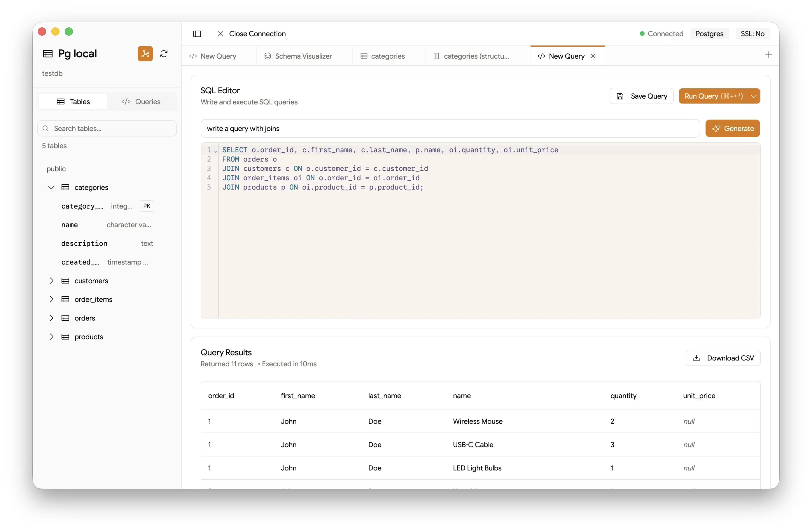Click the orange schema visualizer icon button
Image resolution: width=812 pixels, height=532 pixels.
(145, 54)
